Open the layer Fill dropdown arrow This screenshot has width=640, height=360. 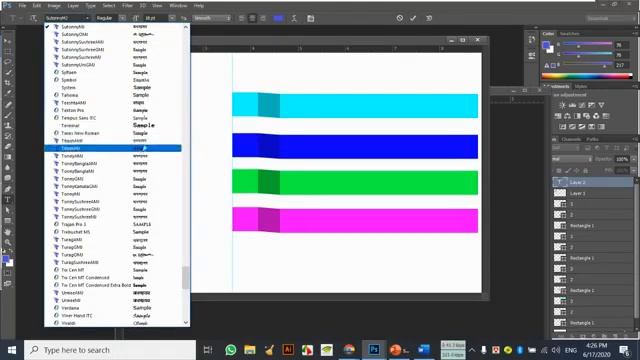[x=633, y=171]
